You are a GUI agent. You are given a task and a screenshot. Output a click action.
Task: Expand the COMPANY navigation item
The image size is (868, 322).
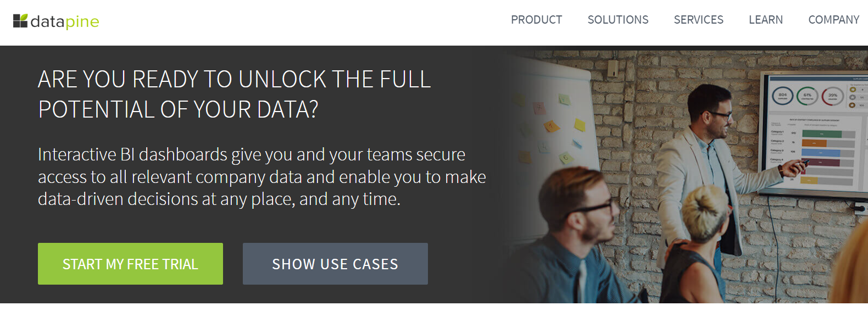(833, 20)
